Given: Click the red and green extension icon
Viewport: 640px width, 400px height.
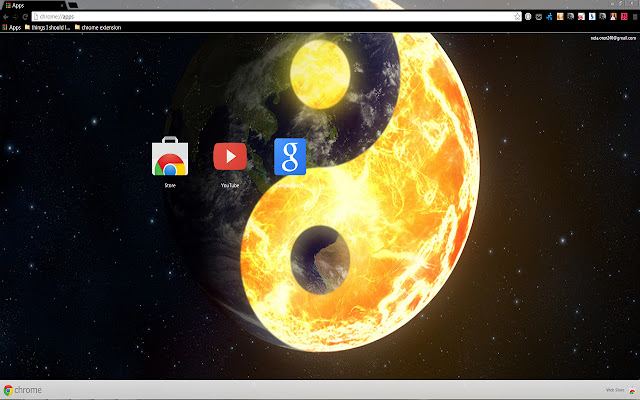Looking at the screenshot, I should click(x=581, y=16).
